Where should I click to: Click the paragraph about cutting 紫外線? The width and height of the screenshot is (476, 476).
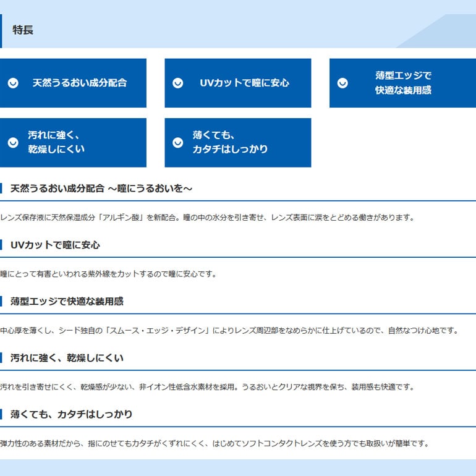tap(108, 274)
